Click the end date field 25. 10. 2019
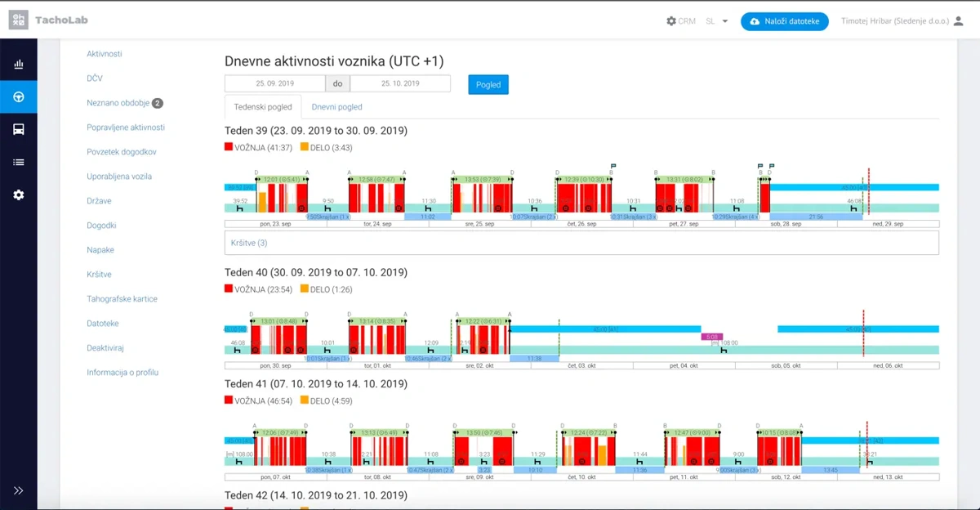 pos(400,83)
